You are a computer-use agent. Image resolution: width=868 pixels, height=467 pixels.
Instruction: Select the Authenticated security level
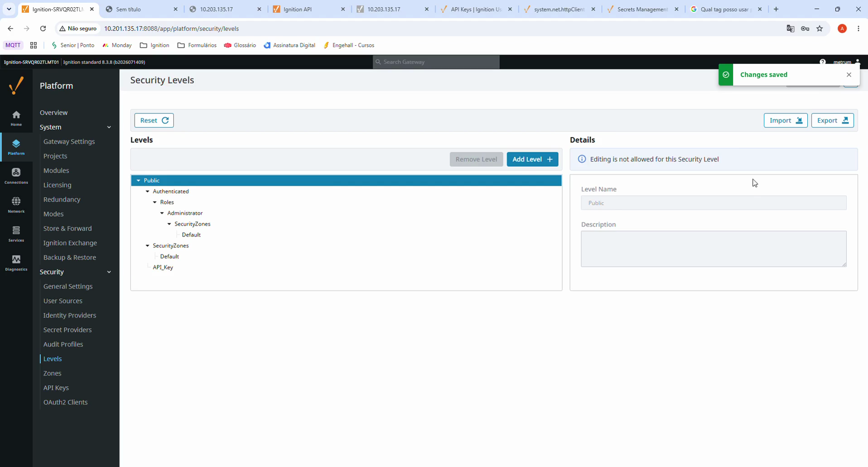coord(171,191)
